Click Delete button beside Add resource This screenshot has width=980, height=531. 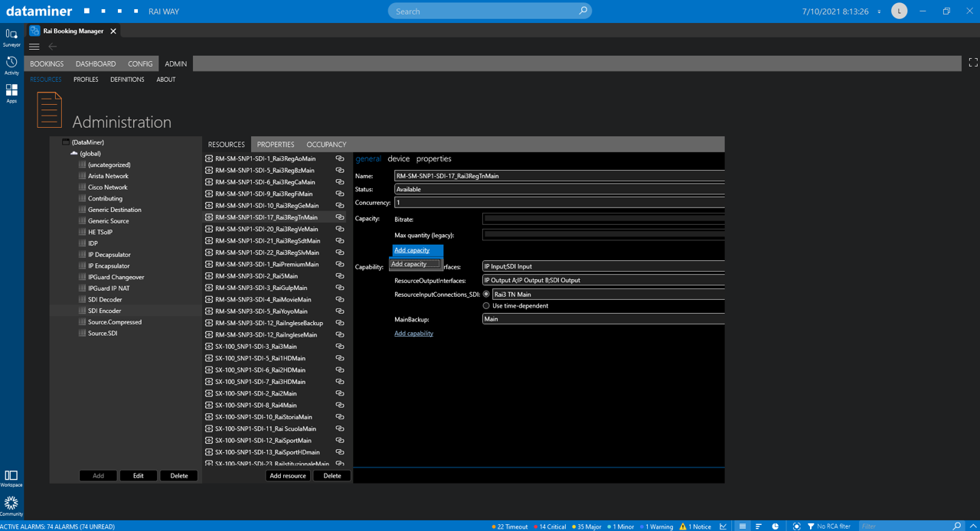[332, 476]
